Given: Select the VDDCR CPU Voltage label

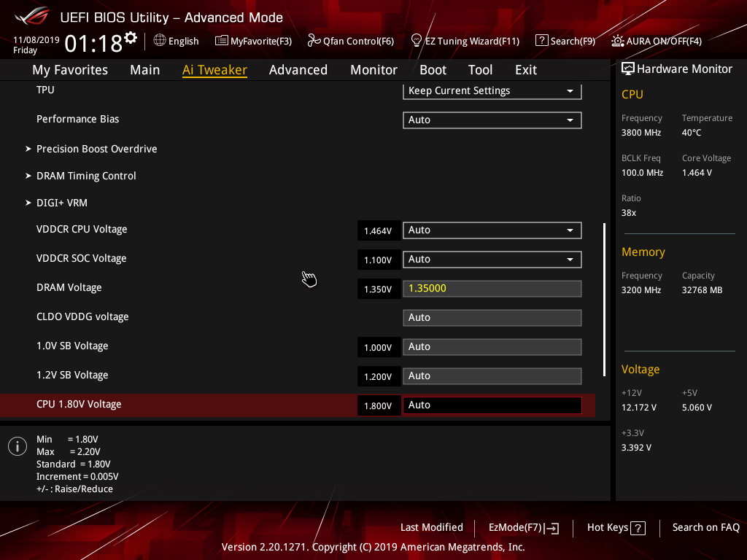Looking at the screenshot, I should (82, 229).
